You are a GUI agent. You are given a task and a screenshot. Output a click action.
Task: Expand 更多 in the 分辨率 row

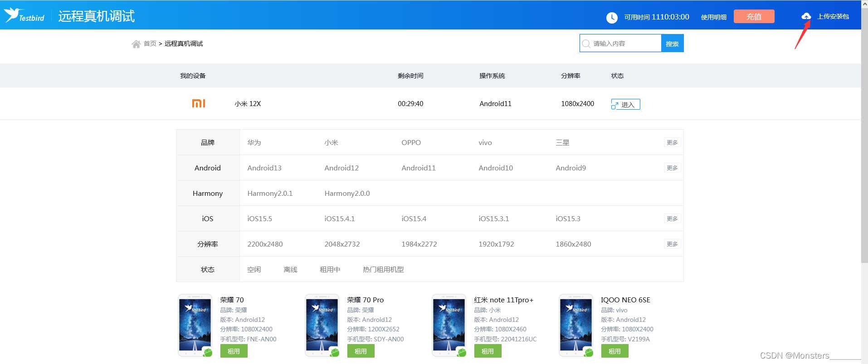(672, 244)
